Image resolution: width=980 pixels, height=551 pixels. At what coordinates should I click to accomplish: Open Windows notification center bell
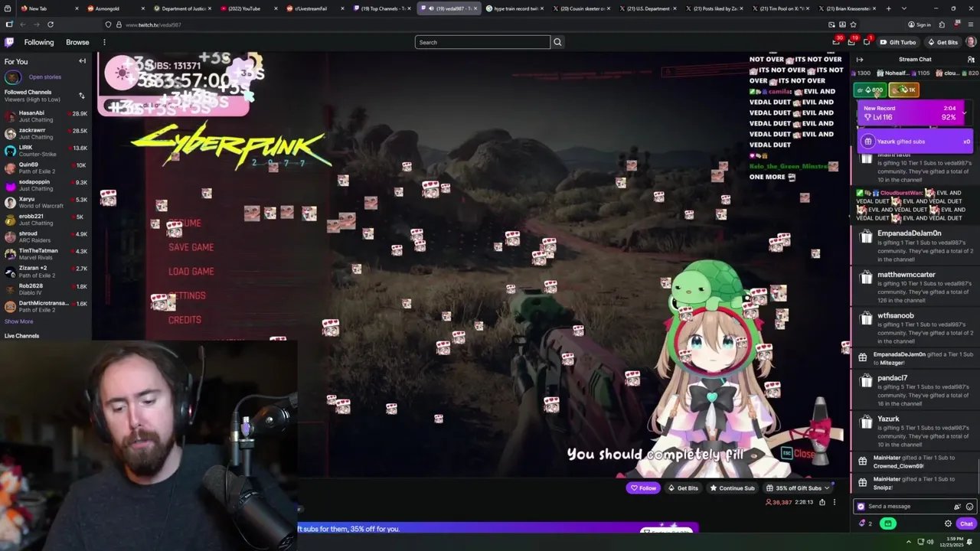[969, 542]
